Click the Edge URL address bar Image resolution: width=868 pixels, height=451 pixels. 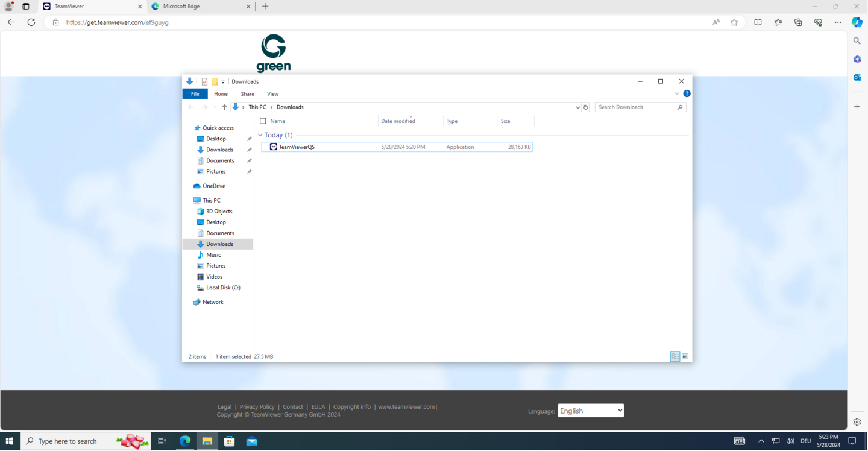coord(386,22)
